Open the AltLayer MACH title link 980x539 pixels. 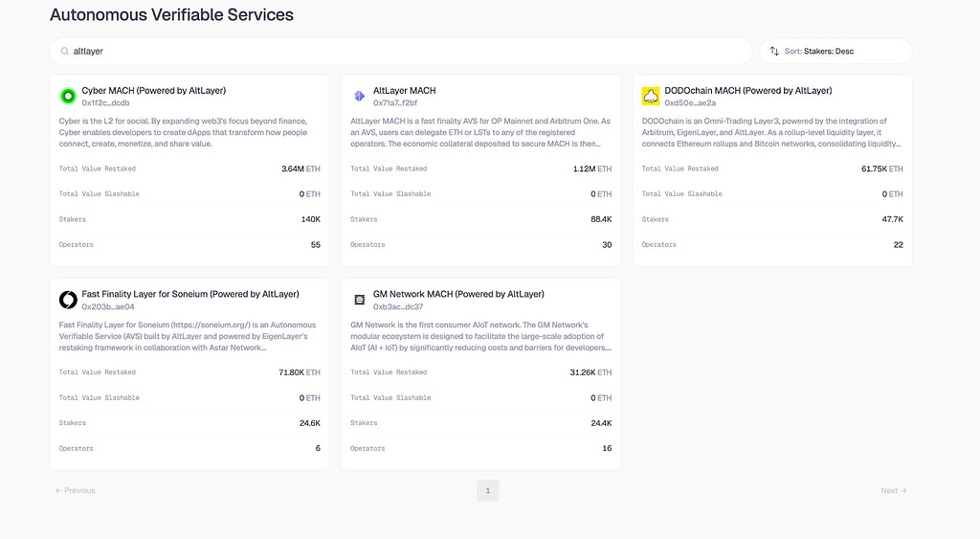coord(404,90)
